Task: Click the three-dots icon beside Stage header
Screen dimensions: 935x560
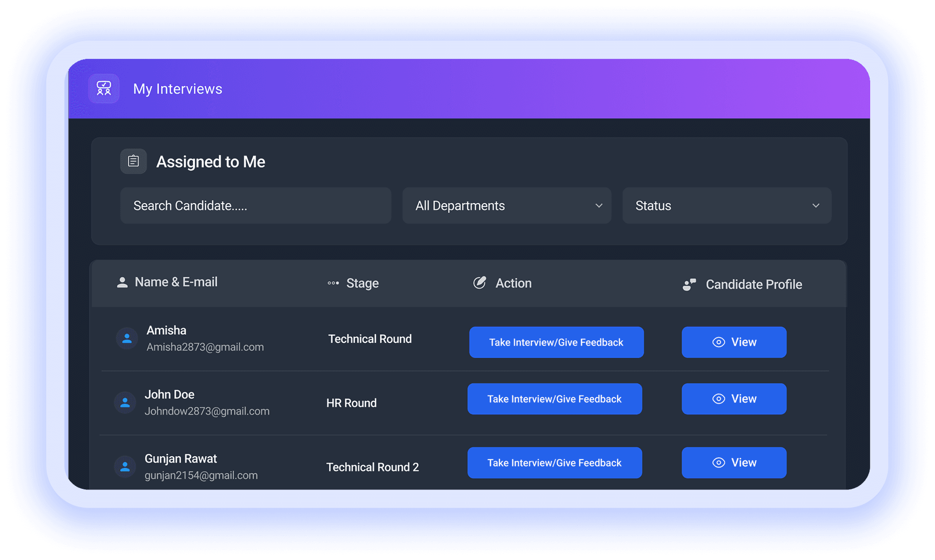Action: (333, 283)
